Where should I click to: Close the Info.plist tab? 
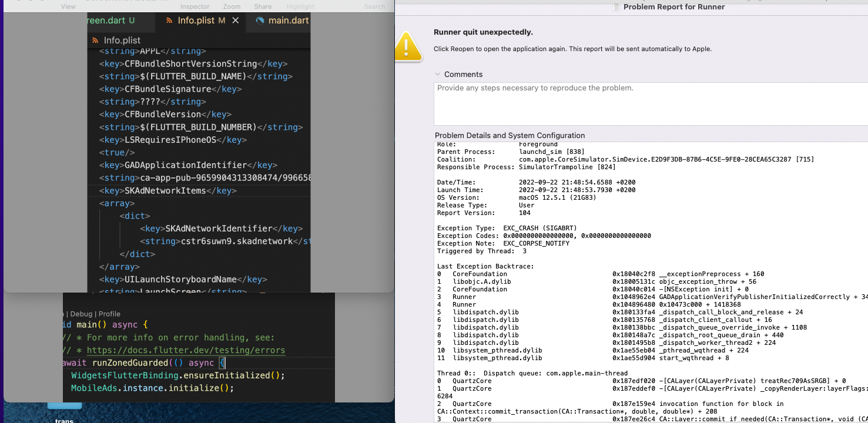pos(236,19)
